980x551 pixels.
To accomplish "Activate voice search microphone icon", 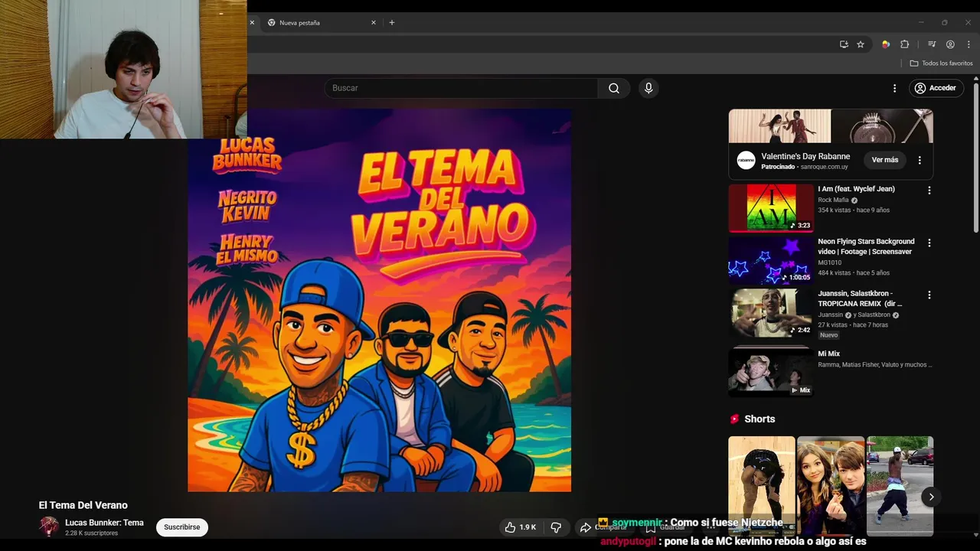I will [648, 88].
